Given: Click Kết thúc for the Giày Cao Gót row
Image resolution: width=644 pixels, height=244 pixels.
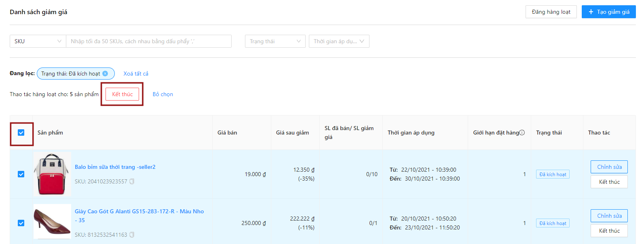Looking at the screenshot, I should point(609,231).
